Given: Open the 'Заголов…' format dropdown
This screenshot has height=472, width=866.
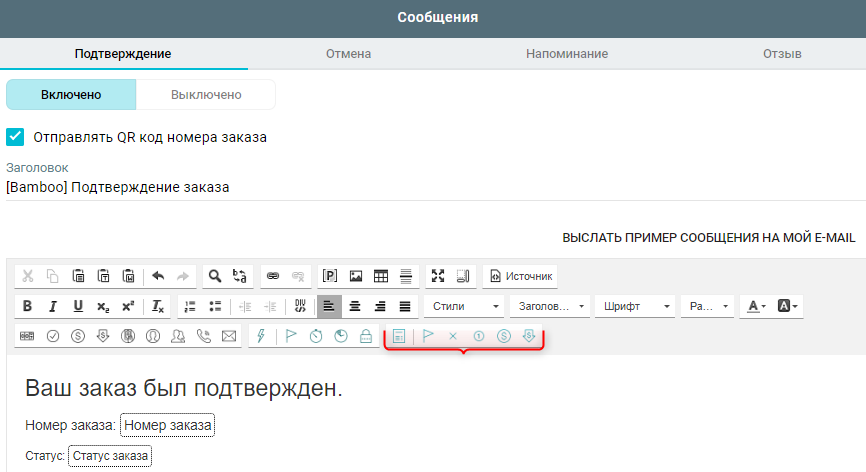Looking at the screenshot, I should click(x=550, y=306).
